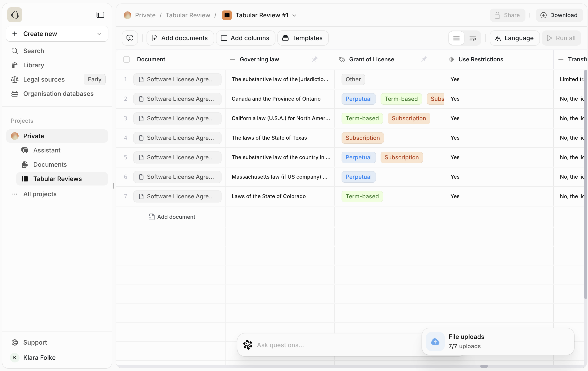Open the Language selector

pyautogui.click(x=514, y=38)
